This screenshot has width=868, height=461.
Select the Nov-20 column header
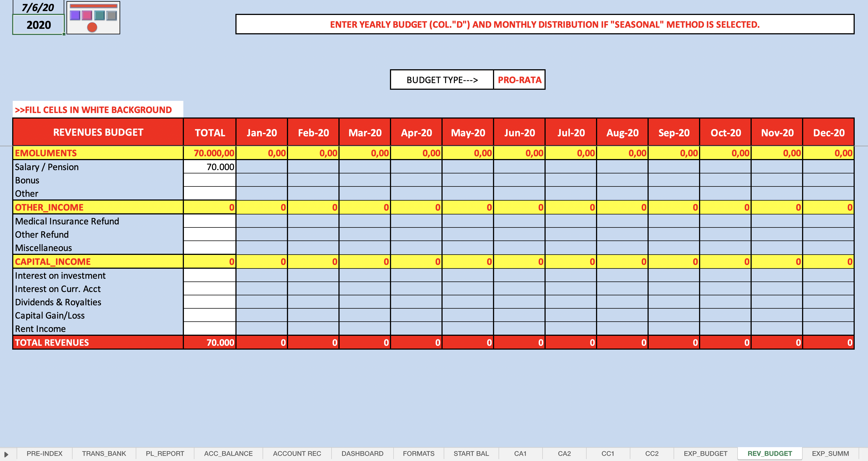coord(777,132)
